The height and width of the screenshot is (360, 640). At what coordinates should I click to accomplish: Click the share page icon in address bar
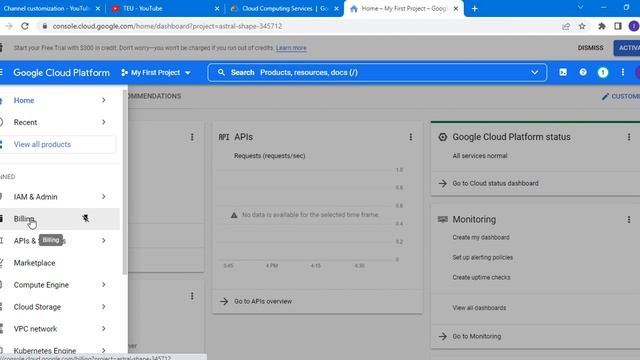pyautogui.click(x=566, y=26)
